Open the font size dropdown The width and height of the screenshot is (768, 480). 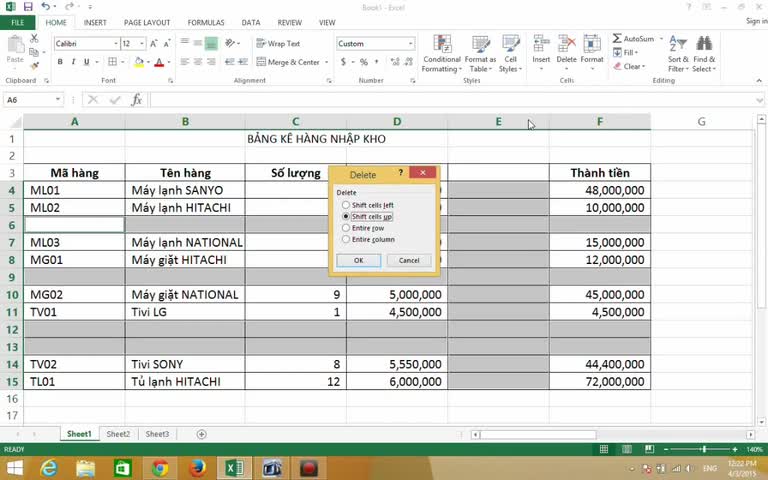pyautogui.click(x=142, y=44)
